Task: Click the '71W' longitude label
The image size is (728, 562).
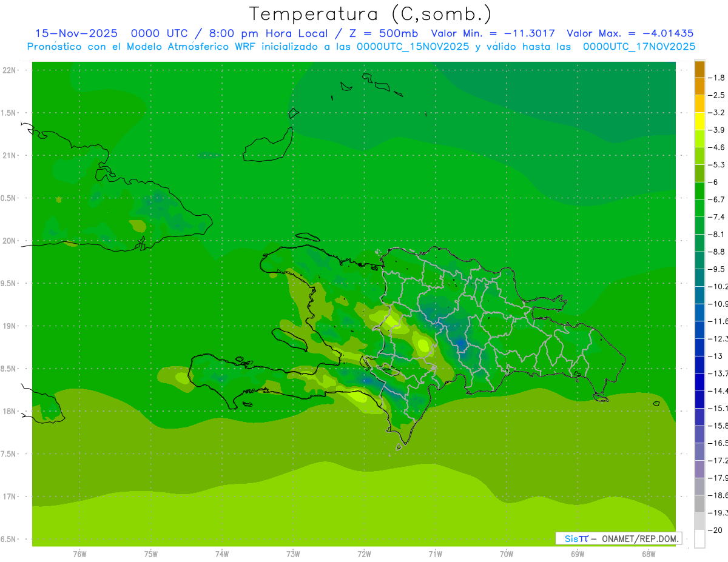Action: (435, 554)
